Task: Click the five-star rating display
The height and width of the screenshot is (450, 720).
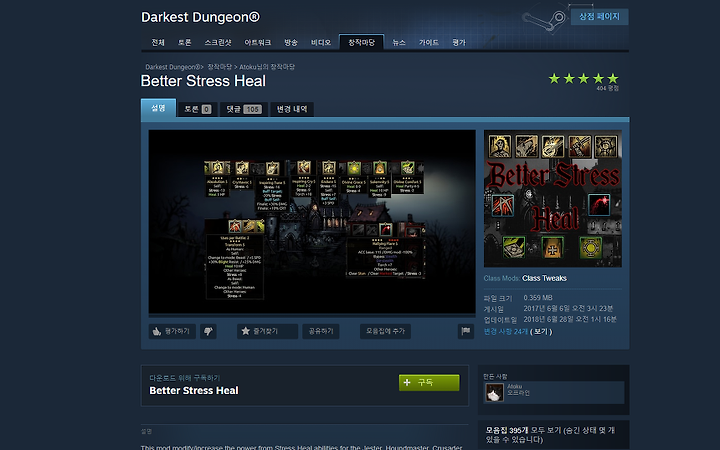Action: point(583,79)
